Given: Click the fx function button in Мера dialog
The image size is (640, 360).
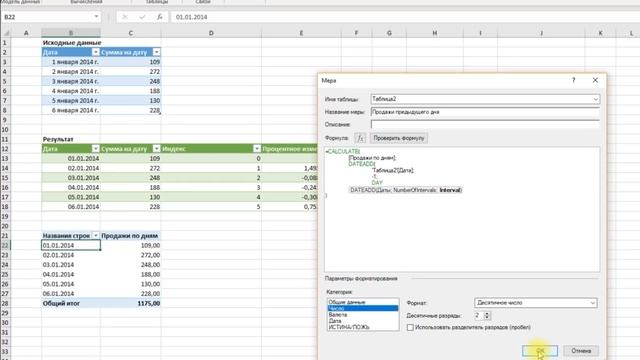Looking at the screenshot, I should (360, 138).
